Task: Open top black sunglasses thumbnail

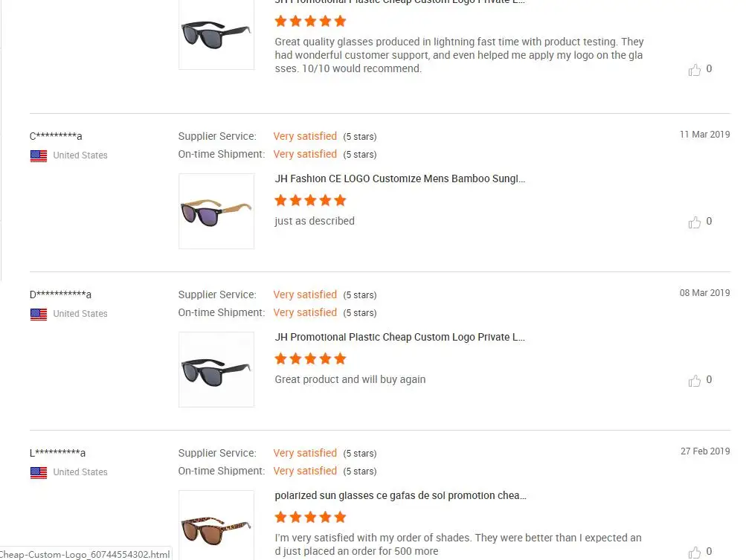Action: click(x=216, y=34)
